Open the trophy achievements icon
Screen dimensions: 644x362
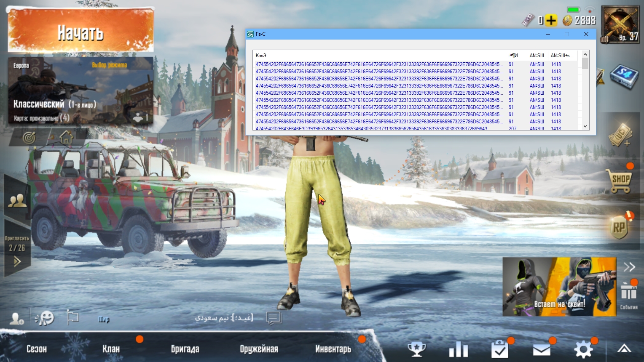[417, 349]
